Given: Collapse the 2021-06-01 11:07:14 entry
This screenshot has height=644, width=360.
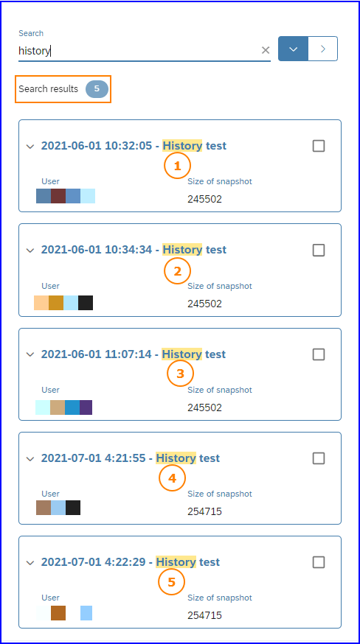Looking at the screenshot, I should coord(30,354).
